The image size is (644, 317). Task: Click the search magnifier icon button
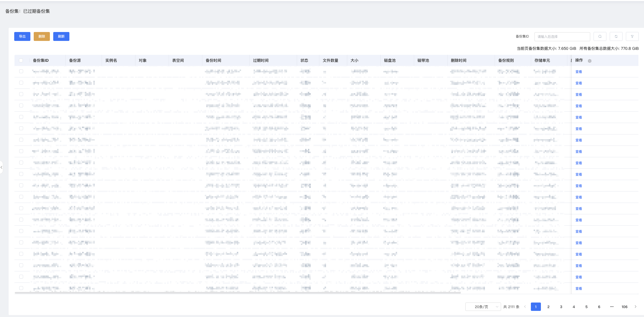[x=600, y=36]
